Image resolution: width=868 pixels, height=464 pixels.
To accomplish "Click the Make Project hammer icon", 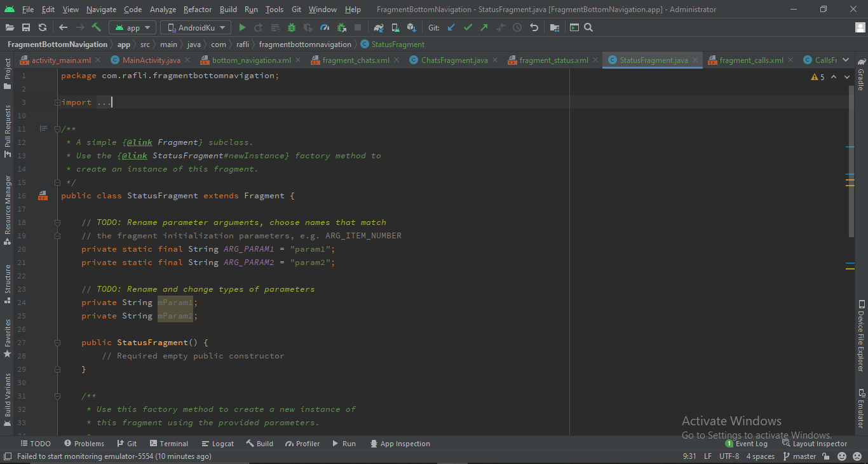I will (x=97, y=27).
